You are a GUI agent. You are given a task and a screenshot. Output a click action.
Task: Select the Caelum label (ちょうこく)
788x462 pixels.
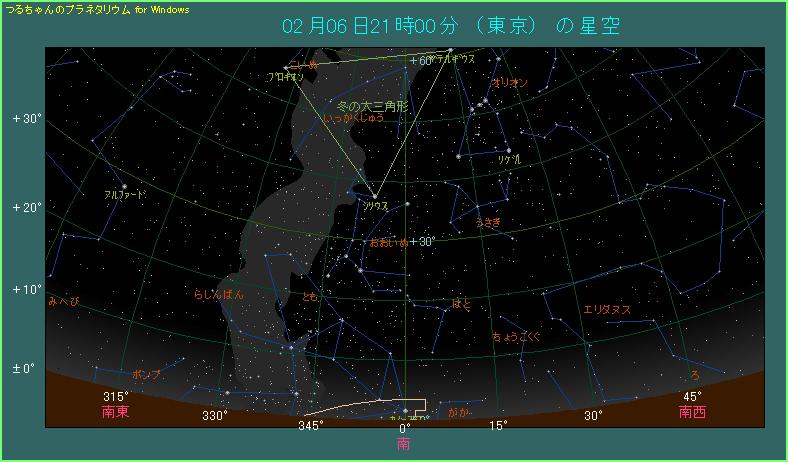click(516, 337)
